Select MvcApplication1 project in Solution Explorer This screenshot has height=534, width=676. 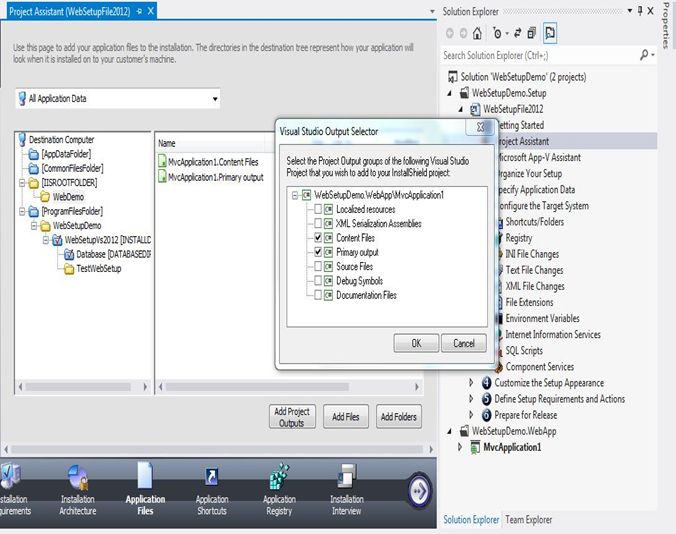tap(512, 447)
